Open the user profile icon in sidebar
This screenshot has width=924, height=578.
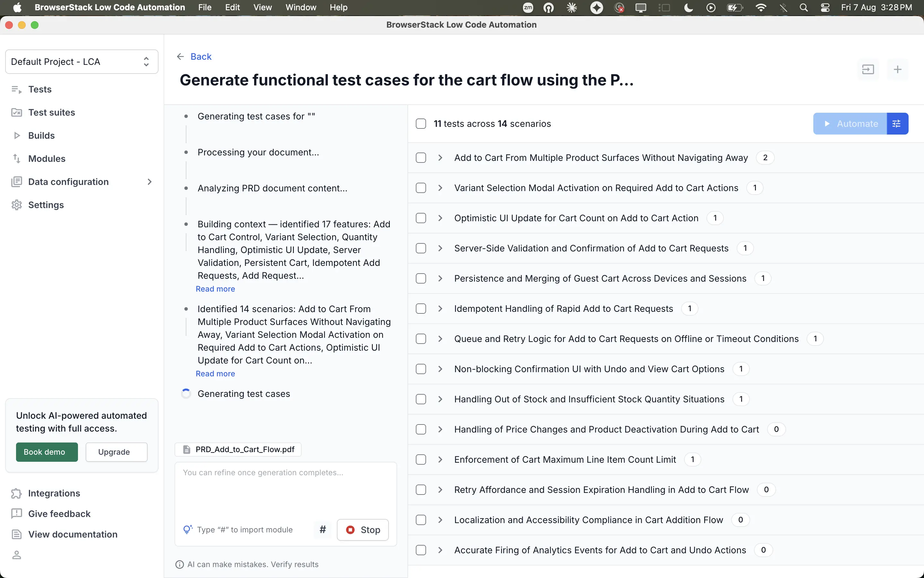[16, 555]
